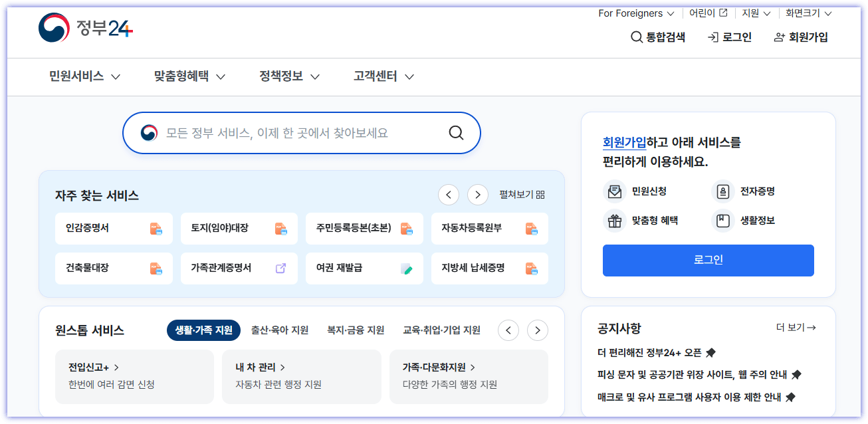868x424 pixels.
Task: Open notice 매크로 및 유사 프로그램 사용자
Action: (690, 397)
